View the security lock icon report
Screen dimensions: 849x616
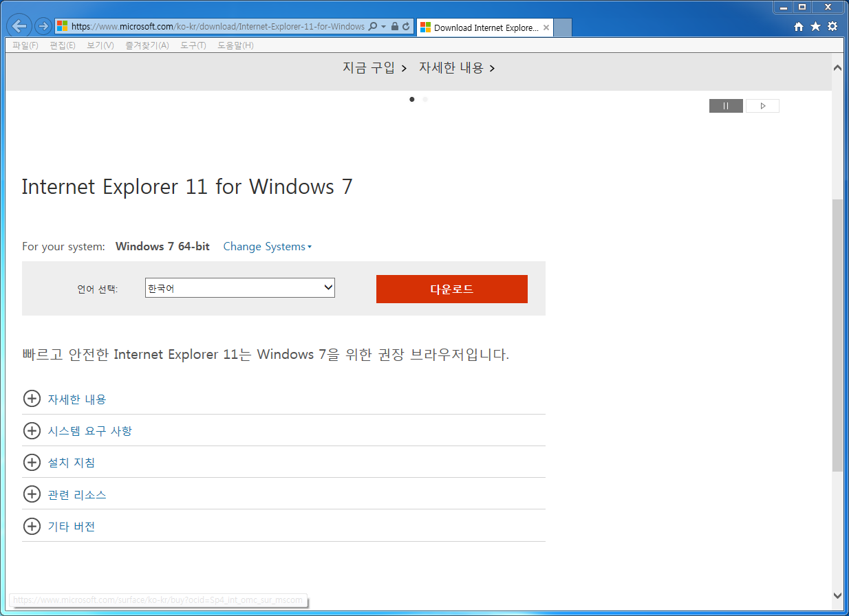click(x=395, y=27)
